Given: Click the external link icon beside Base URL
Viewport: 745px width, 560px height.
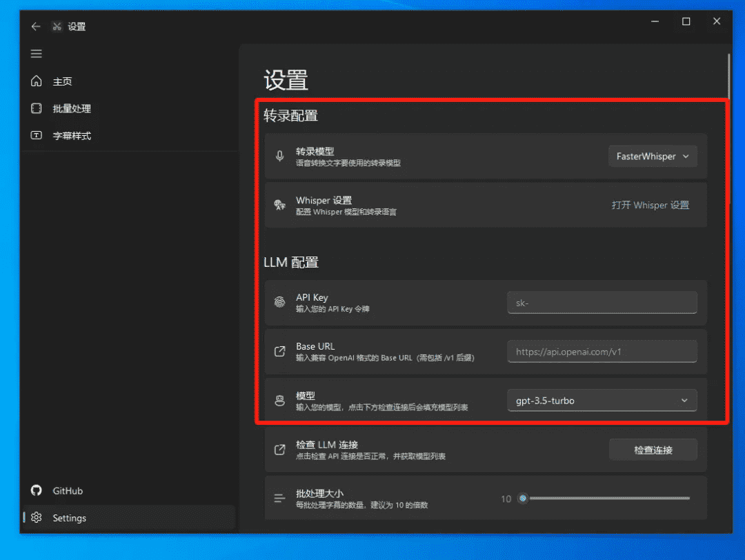Looking at the screenshot, I should click(x=279, y=352).
